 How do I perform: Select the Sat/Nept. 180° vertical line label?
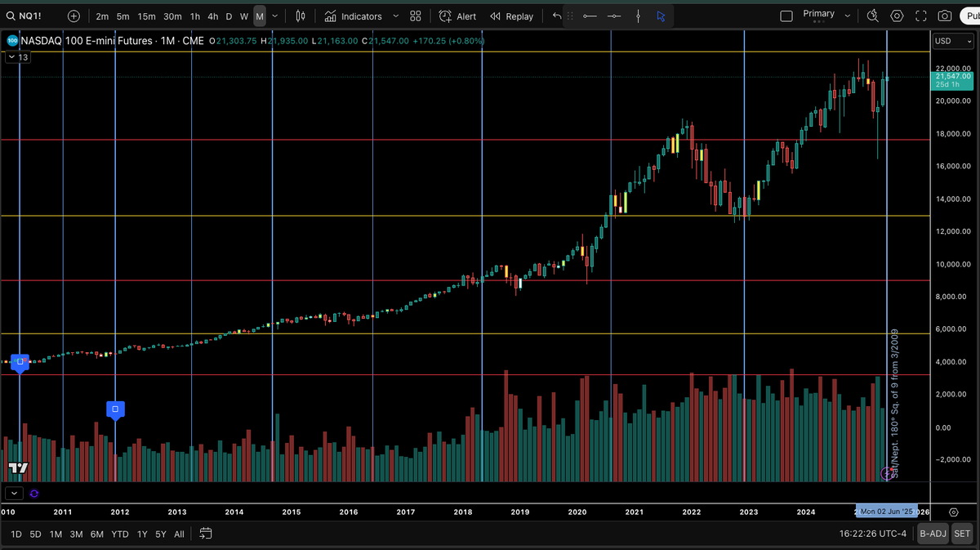point(894,402)
